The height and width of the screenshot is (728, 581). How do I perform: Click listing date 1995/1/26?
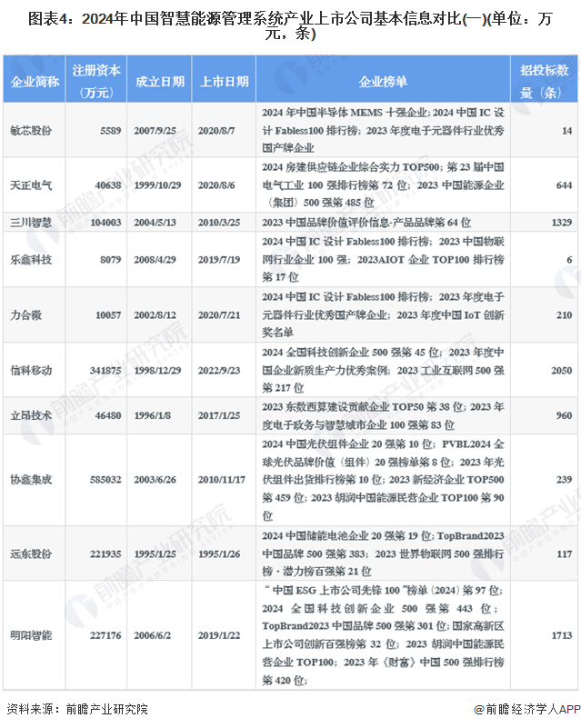click(219, 553)
